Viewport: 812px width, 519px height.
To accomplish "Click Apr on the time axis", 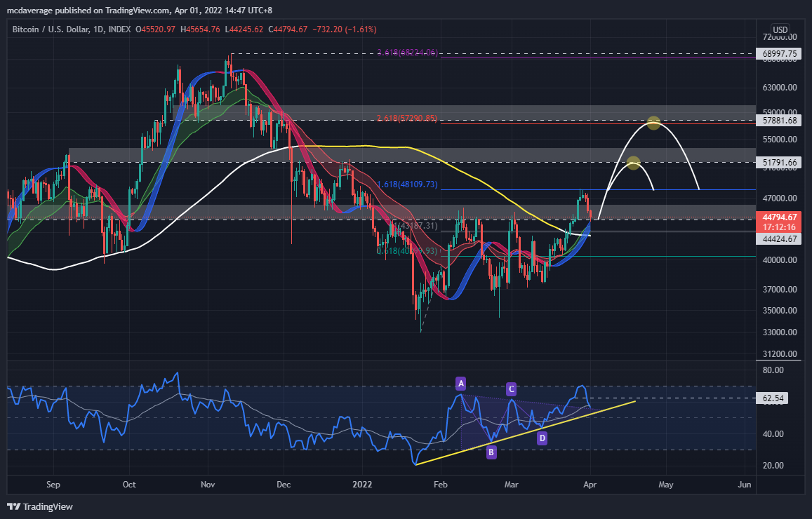I will 590,485.
